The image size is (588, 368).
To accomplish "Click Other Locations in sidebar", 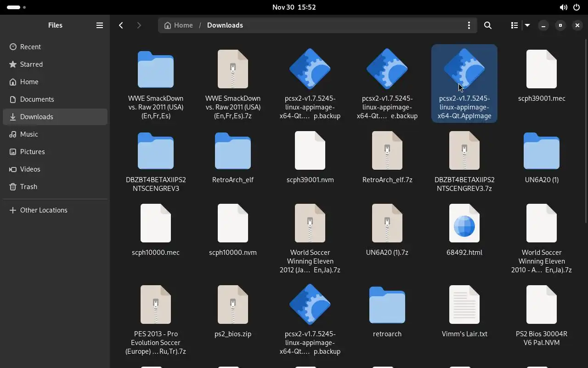I will pos(55,210).
